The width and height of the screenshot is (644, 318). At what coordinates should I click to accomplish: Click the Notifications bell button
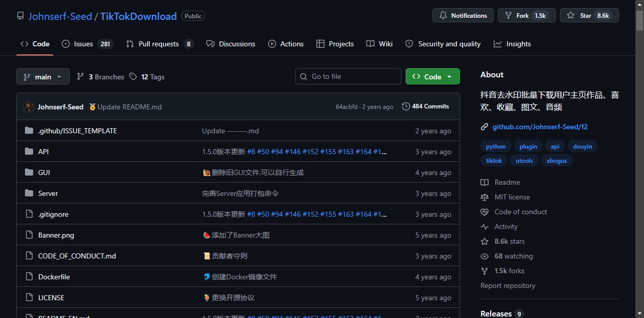click(463, 16)
